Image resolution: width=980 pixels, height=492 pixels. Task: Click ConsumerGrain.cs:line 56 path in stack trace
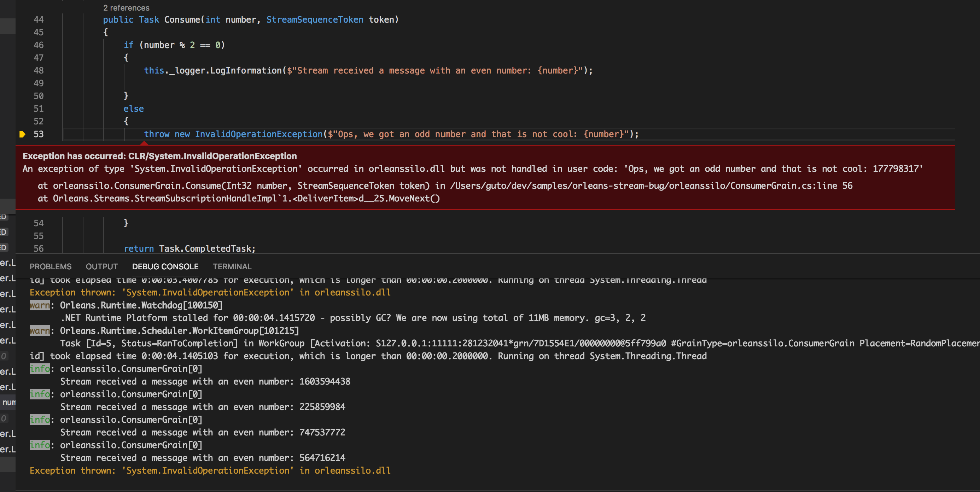[x=651, y=186]
